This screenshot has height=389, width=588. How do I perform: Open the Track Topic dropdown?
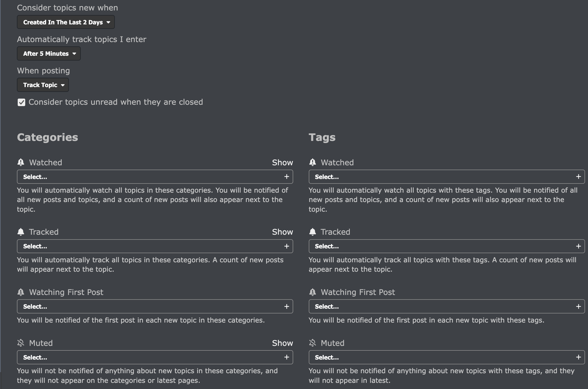pos(43,85)
